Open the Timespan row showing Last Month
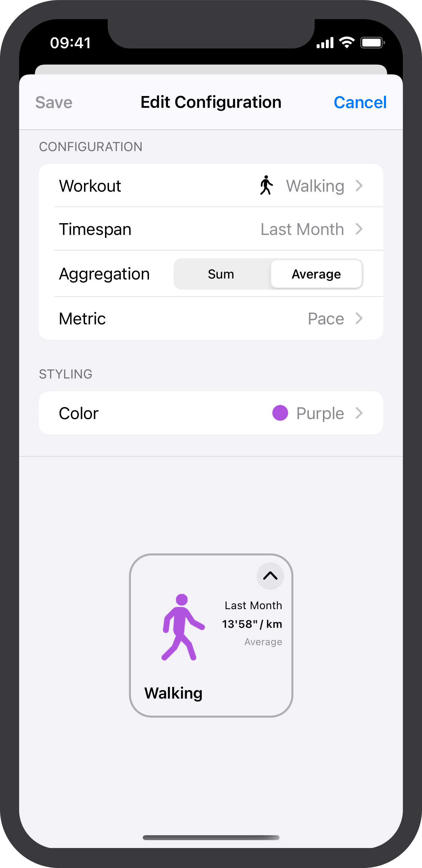Viewport: 422px width, 868px height. pos(211,229)
